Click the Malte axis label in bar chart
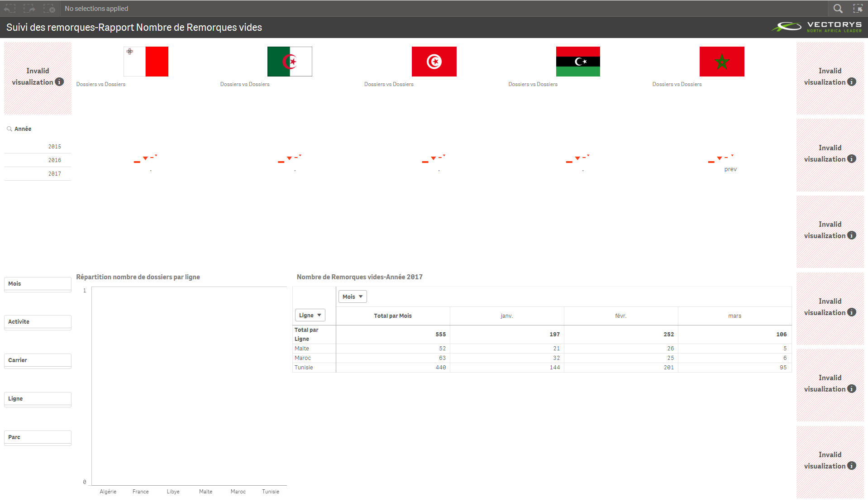868x502 pixels. 206,492
